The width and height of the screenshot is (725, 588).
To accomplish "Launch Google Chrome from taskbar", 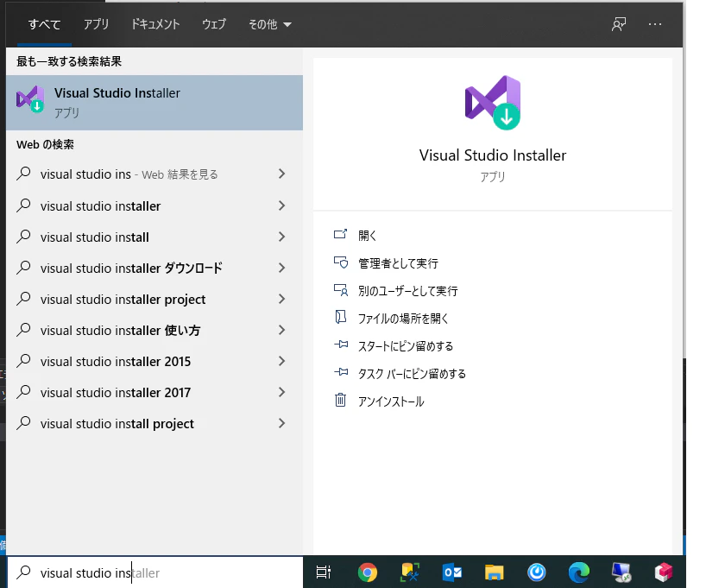I will tap(367, 572).
